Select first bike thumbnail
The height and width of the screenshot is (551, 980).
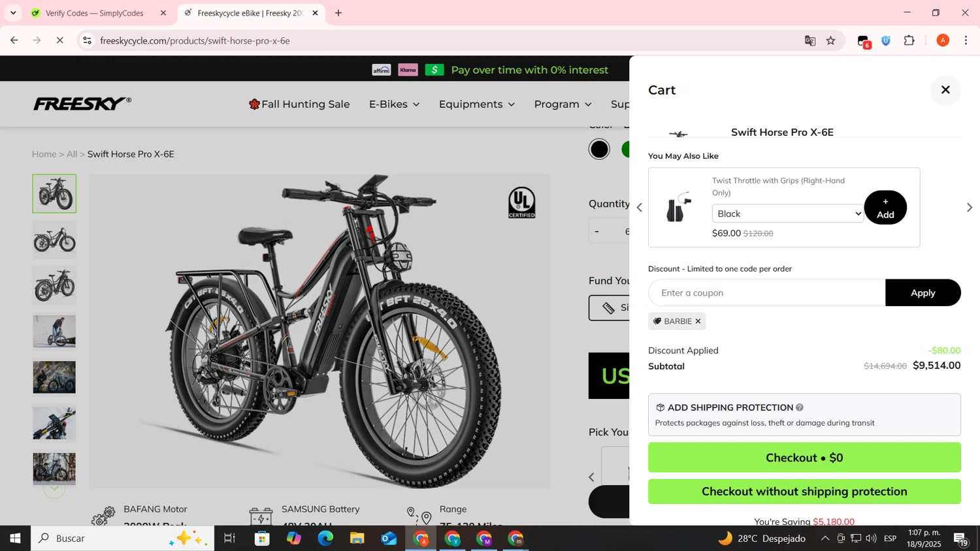pyautogui.click(x=54, y=193)
